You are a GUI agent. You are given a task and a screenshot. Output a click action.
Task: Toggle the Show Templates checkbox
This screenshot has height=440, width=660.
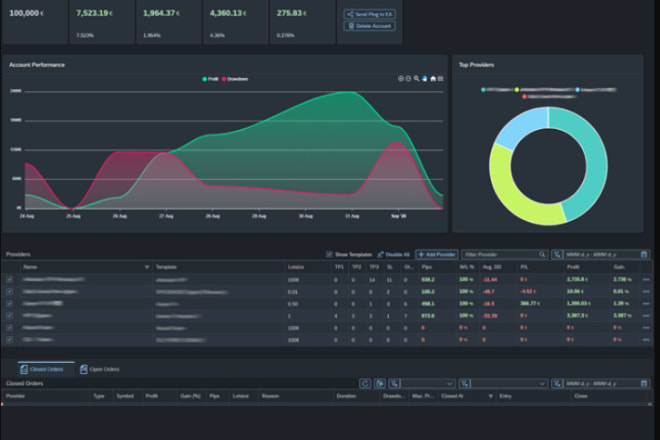[329, 254]
